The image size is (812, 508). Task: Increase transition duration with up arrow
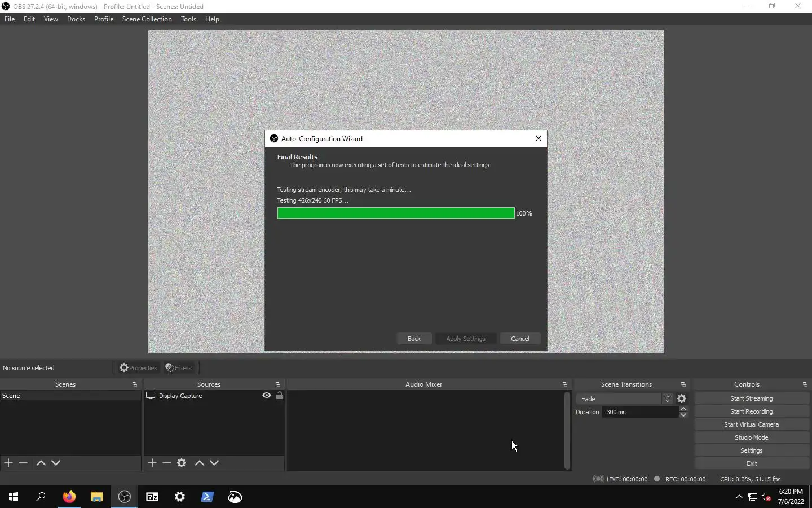point(683,409)
